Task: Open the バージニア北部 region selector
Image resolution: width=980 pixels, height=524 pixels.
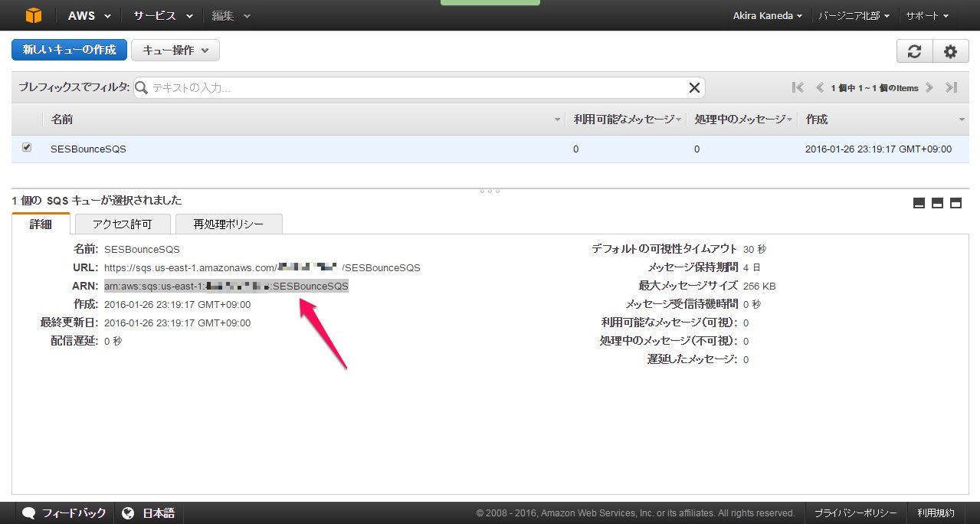Action: (854, 15)
